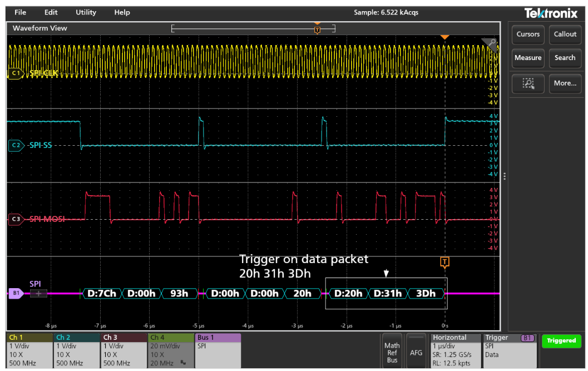Open the More... options button
Screen dimensions: 588x371
(x=565, y=83)
